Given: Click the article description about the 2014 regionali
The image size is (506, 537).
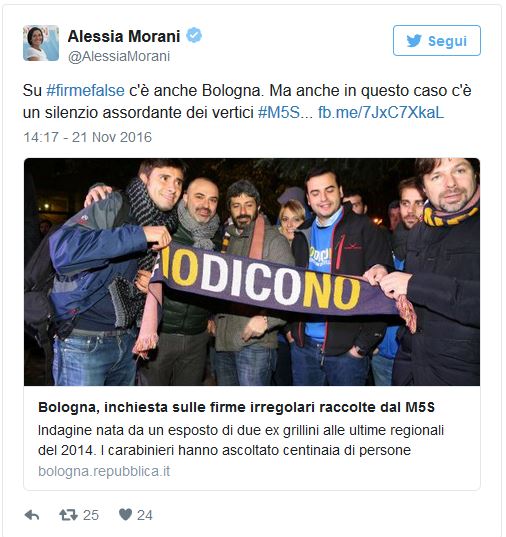Looking at the screenshot, I should 241,440.
